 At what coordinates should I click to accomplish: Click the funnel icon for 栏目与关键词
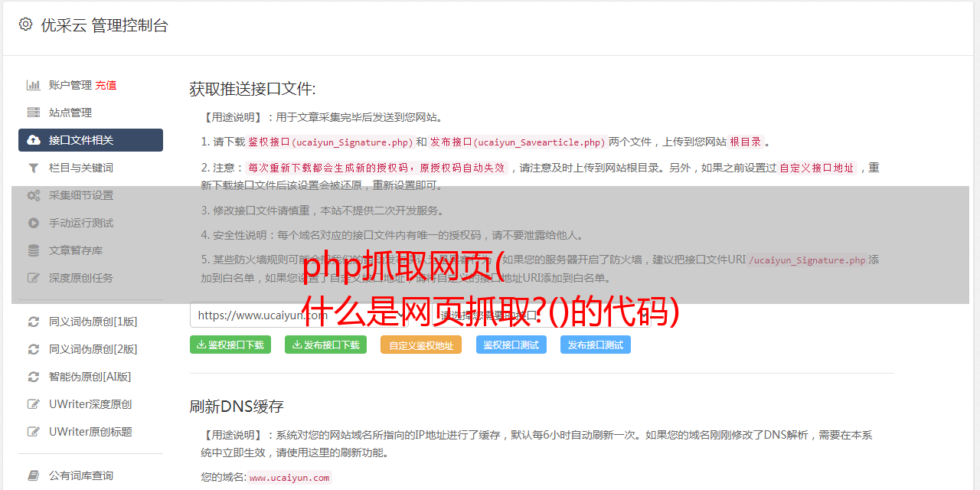(x=34, y=168)
